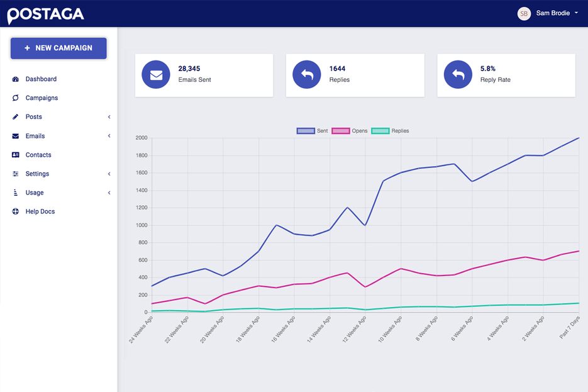Expand the Posts menu

[109, 116]
